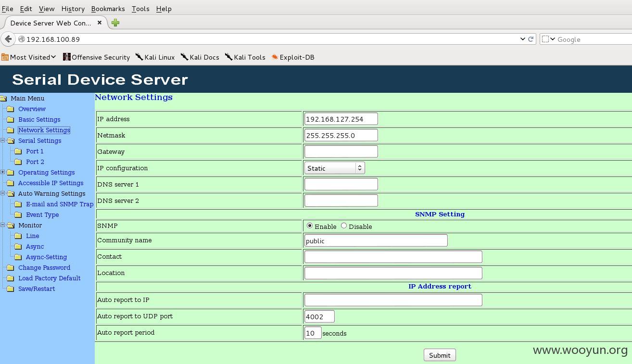Click the Port 1 folder icon
This screenshot has height=364, width=632.
[x=18, y=151]
